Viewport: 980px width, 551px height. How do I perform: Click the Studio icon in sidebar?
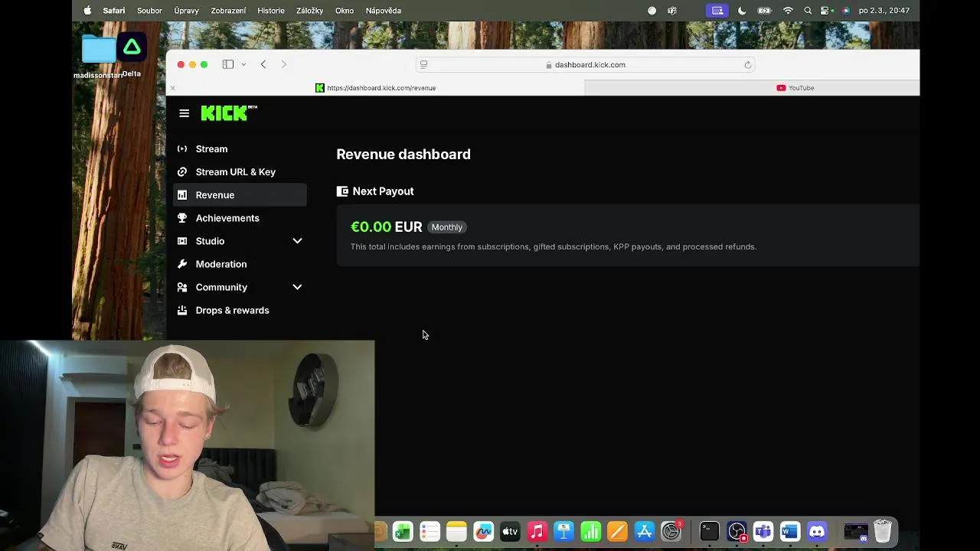(182, 241)
